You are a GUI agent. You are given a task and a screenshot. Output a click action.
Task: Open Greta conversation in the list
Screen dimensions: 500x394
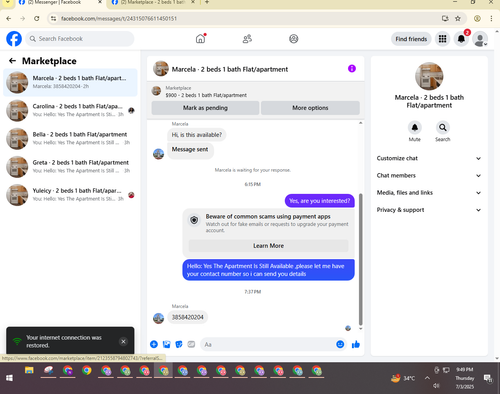pyautogui.click(x=70, y=167)
